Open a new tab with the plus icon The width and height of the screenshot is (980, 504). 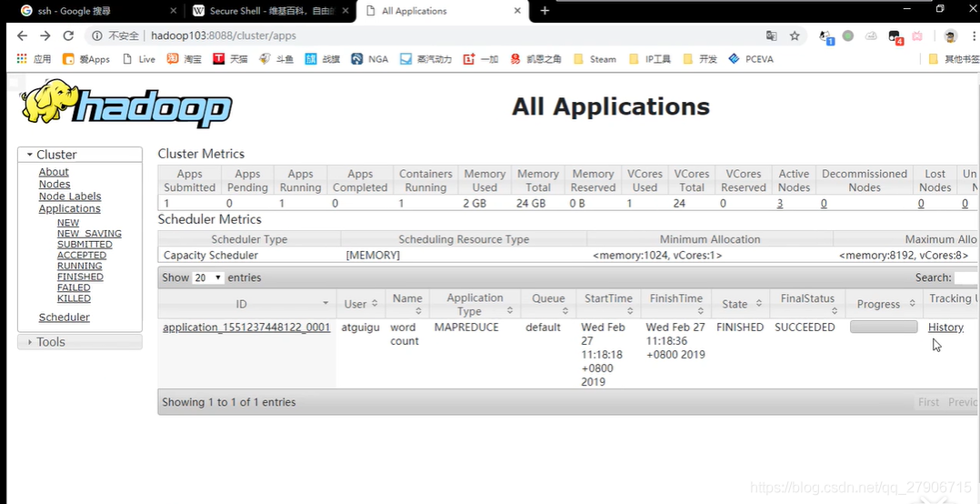(x=545, y=11)
